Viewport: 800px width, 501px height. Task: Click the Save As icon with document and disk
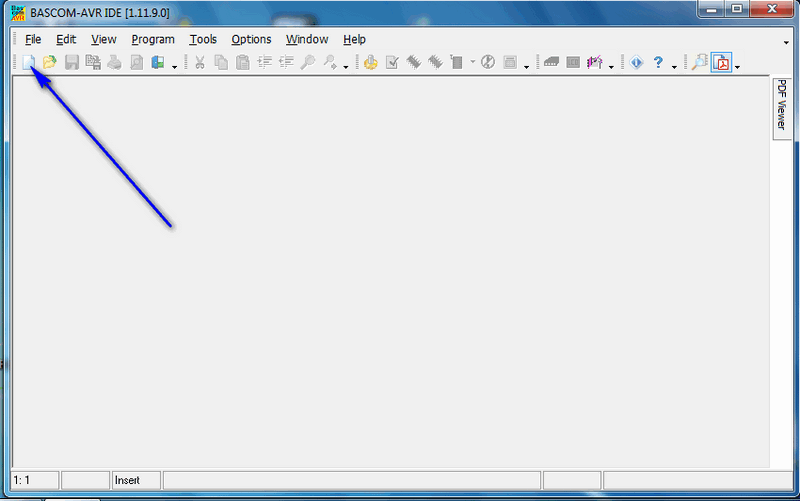(x=93, y=63)
